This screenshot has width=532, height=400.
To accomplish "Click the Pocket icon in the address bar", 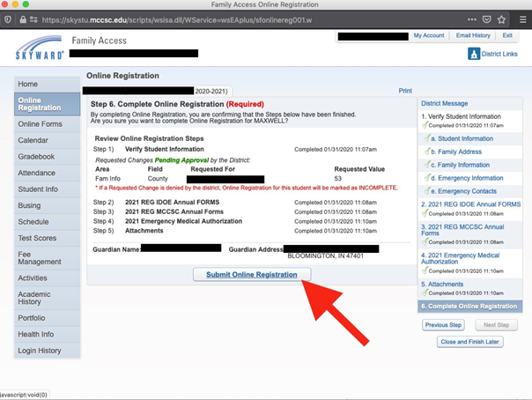I will 486,19.
